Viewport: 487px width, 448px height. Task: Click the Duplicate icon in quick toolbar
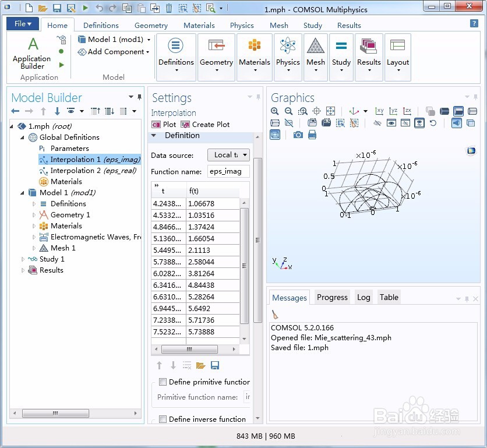click(155, 8)
